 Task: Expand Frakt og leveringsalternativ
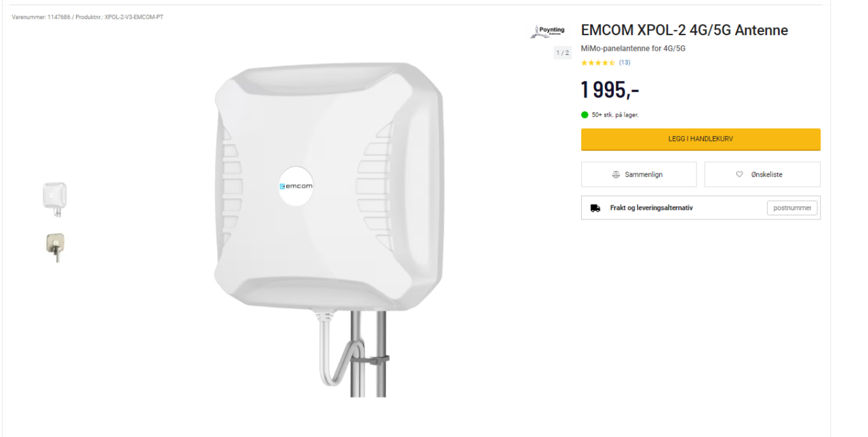point(651,208)
